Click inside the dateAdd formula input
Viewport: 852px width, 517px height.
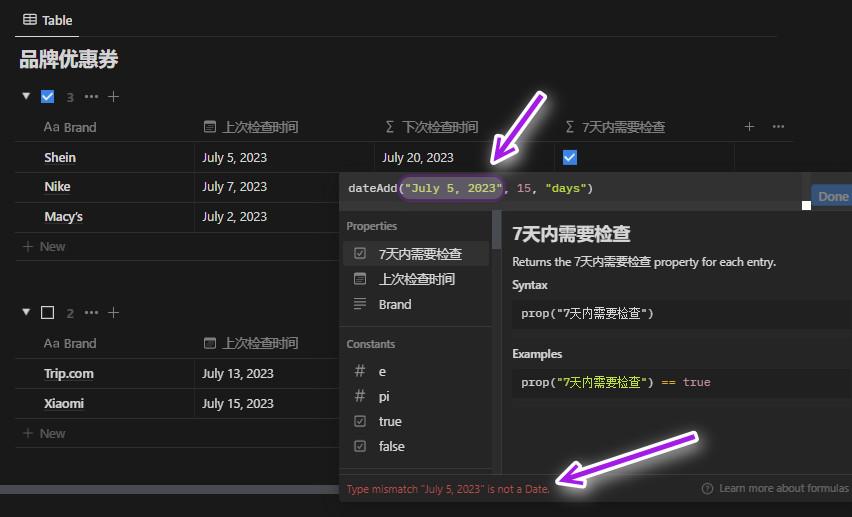(571, 189)
